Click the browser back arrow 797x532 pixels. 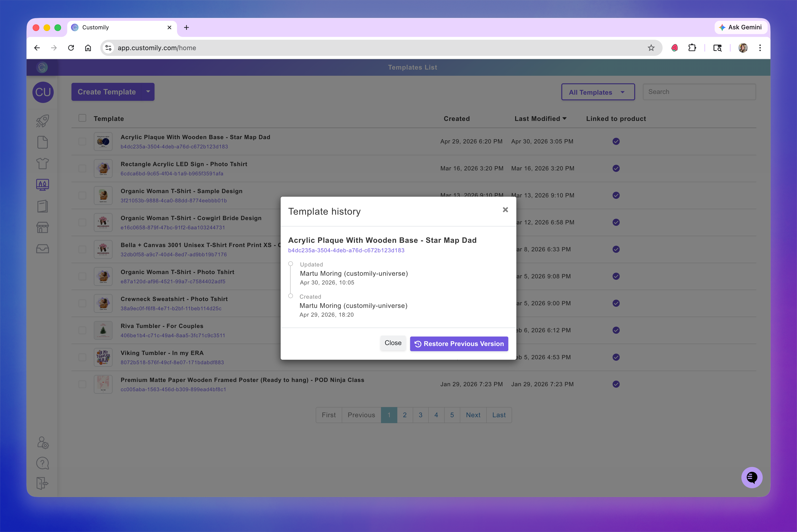[37, 48]
